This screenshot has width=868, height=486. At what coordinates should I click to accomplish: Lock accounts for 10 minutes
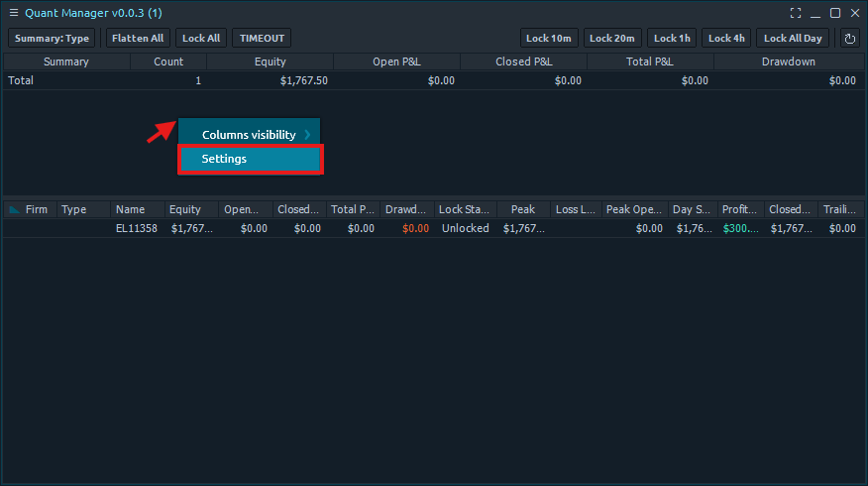549,39
